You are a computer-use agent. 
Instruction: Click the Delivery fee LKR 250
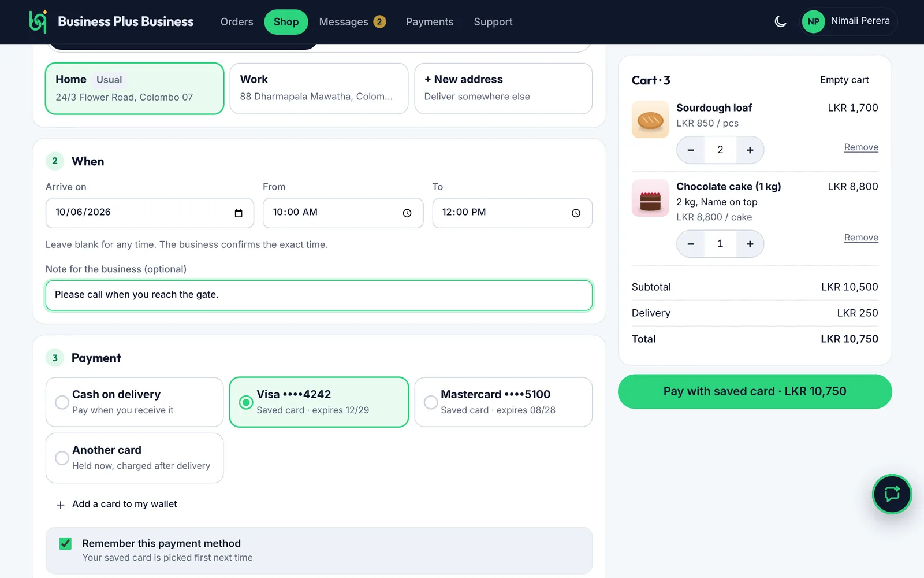[x=858, y=313]
